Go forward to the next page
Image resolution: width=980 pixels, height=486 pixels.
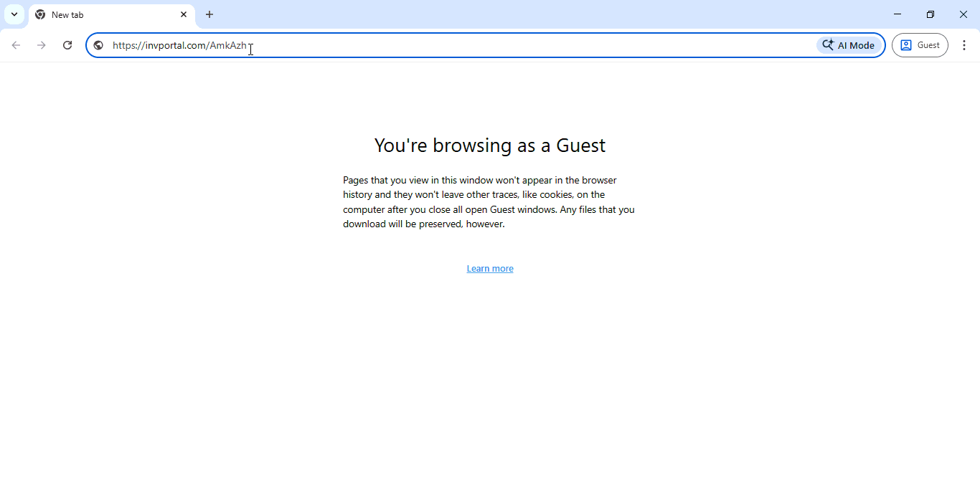[x=42, y=45]
